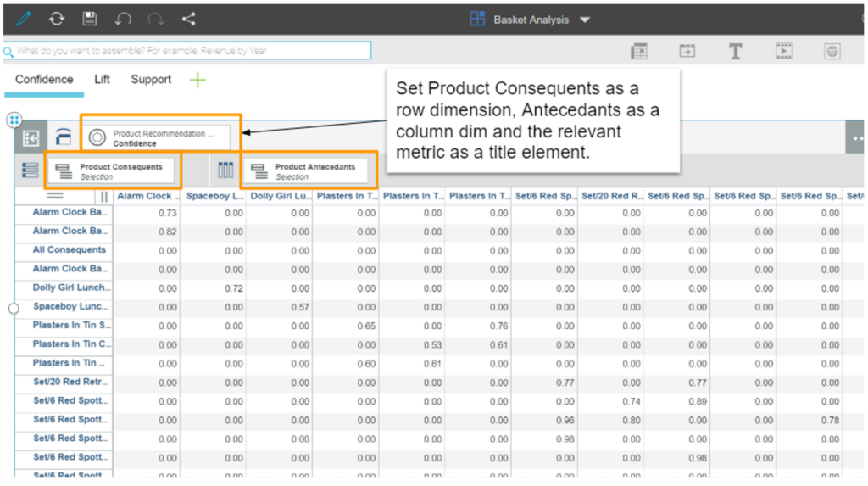Save the view with the floppy disk icon
This screenshot has height=486, width=868.
point(89,19)
